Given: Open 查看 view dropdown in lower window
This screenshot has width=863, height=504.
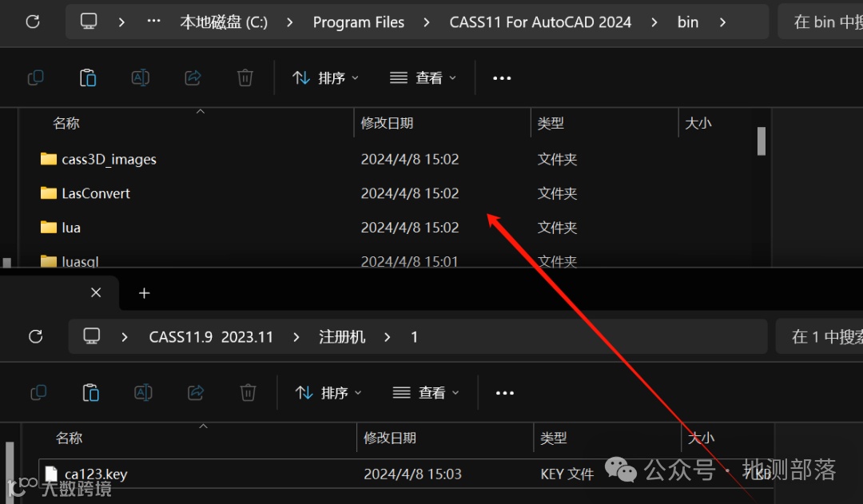Looking at the screenshot, I should click(425, 393).
